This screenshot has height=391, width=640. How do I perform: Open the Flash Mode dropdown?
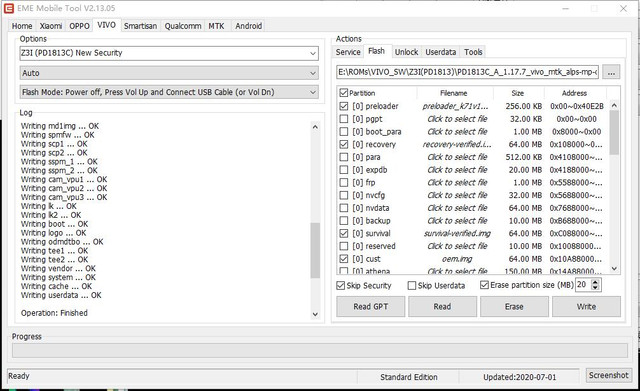(169, 92)
